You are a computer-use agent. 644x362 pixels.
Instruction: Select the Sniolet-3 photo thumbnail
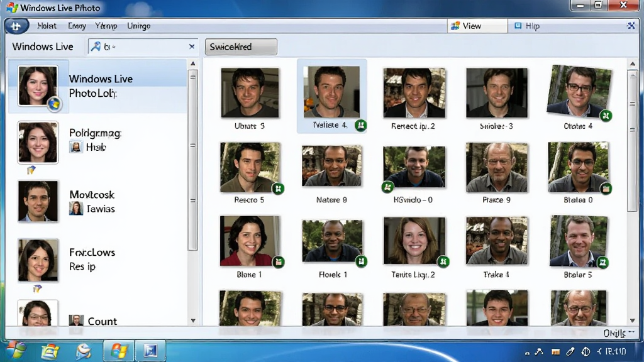coord(497,93)
